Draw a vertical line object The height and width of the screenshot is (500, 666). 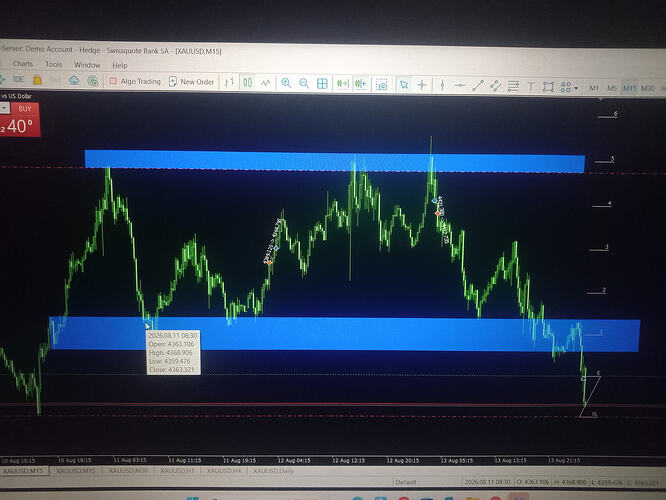pyautogui.click(x=442, y=85)
